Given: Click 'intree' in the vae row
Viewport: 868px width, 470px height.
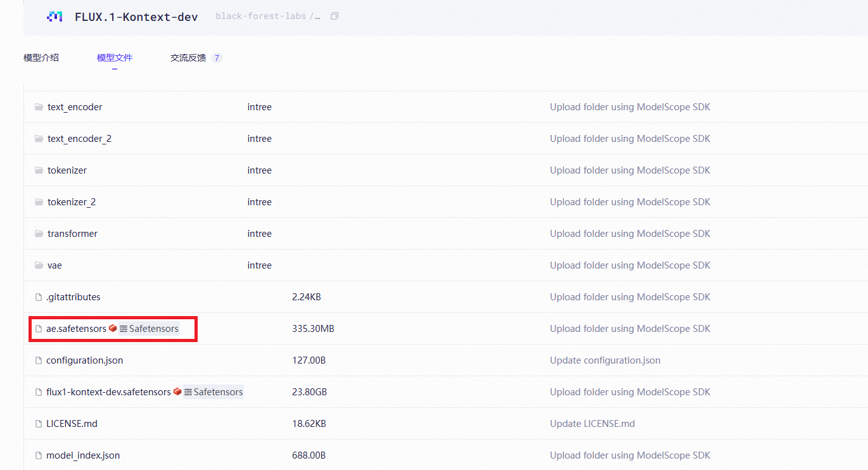Looking at the screenshot, I should click(260, 265).
